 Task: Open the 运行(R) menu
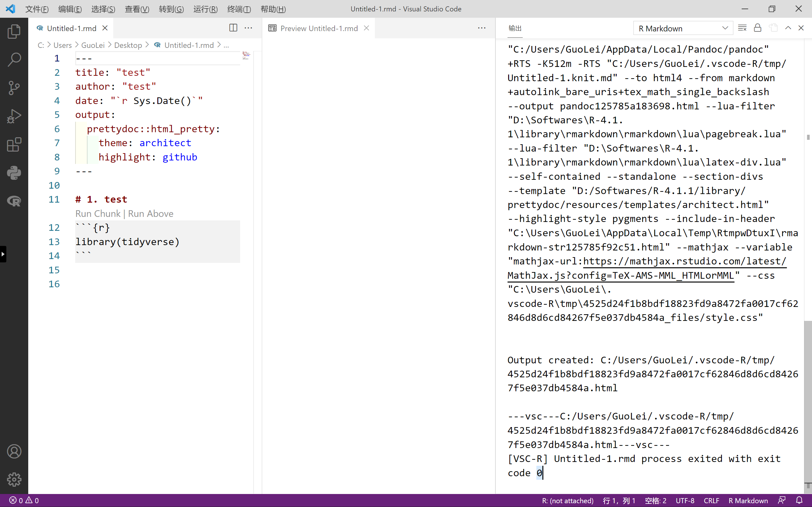pos(205,9)
